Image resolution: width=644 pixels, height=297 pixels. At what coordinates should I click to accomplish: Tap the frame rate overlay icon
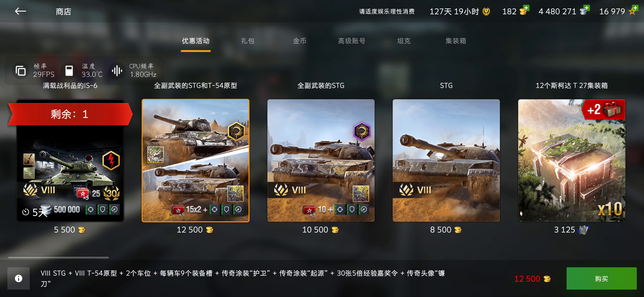click(x=20, y=71)
